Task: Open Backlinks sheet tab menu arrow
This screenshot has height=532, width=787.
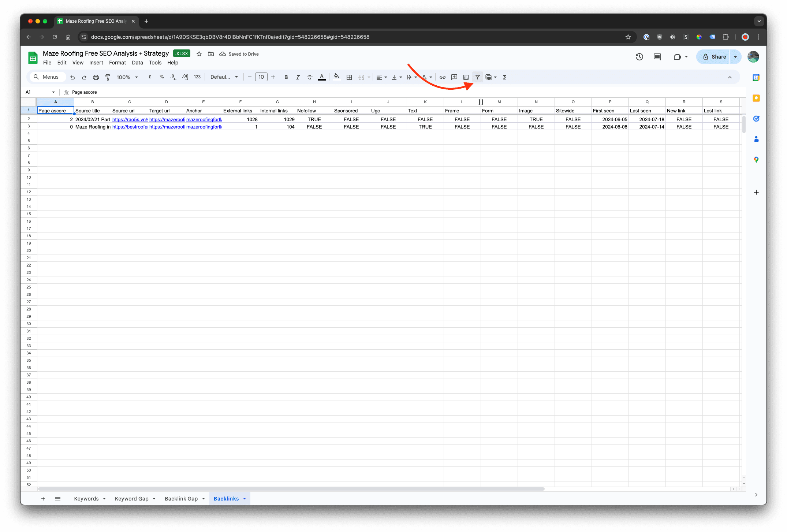Action: point(245,499)
